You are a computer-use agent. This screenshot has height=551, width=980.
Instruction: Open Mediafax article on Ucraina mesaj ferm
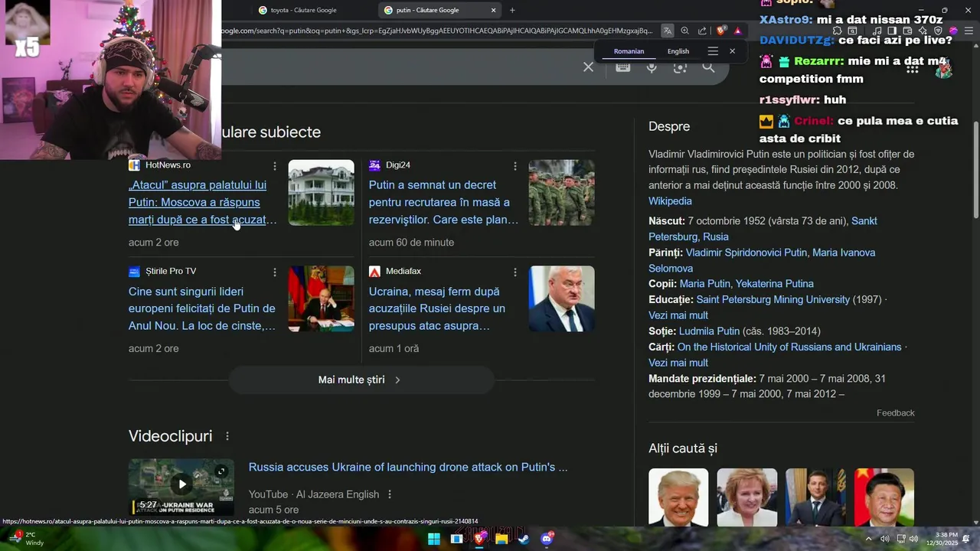(437, 308)
